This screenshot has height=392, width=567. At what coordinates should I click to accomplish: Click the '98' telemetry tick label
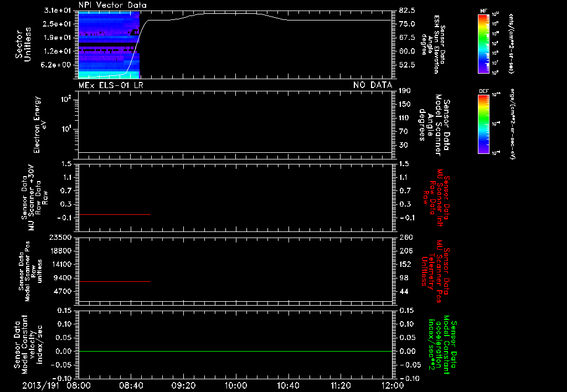point(404,278)
